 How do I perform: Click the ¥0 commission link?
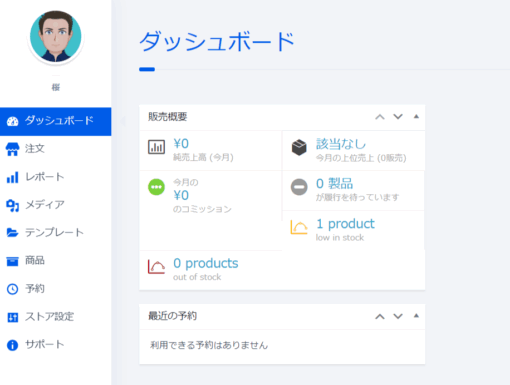point(181,195)
